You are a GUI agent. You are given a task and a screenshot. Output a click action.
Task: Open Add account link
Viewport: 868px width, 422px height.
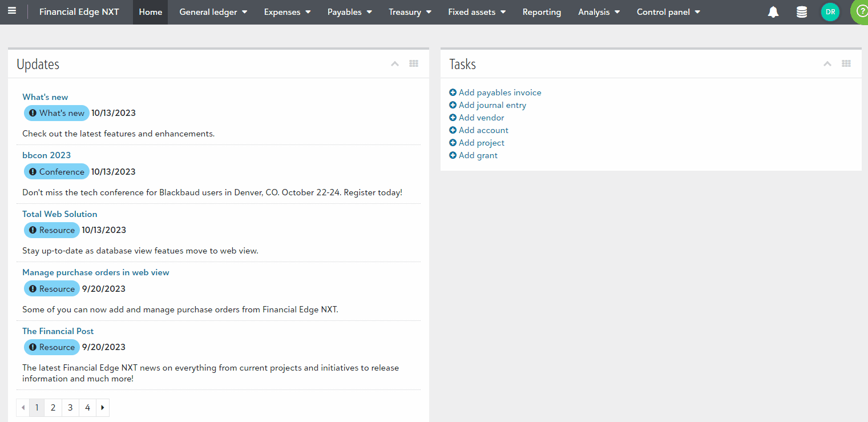[x=483, y=130]
